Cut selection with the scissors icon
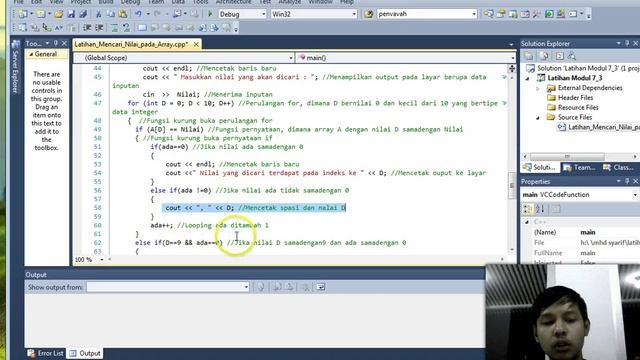Image resolution: width=640 pixels, height=360 pixels. point(98,14)
